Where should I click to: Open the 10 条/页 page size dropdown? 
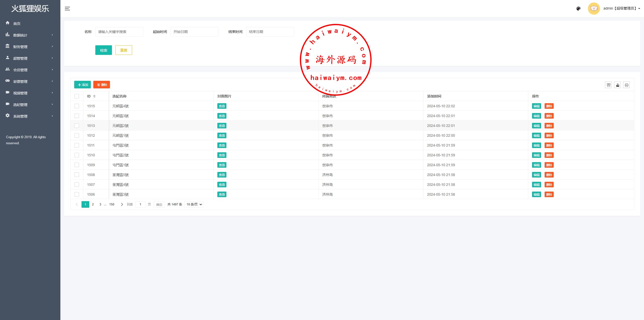click(x=194, y=204)
